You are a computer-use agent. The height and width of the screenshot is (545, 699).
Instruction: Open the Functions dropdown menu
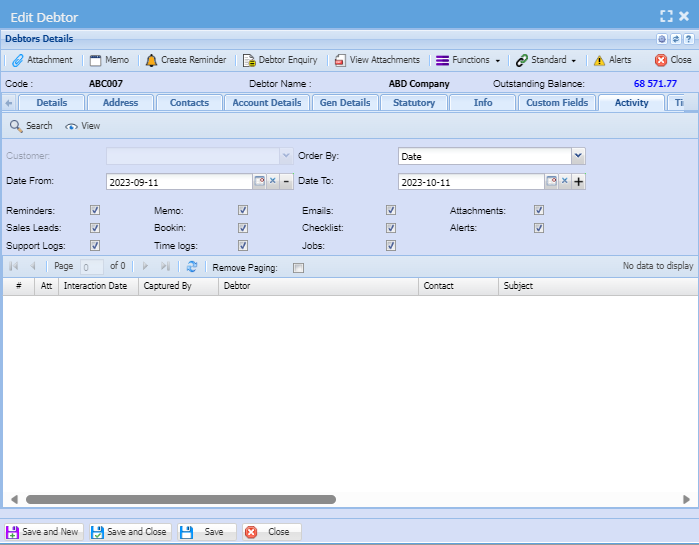(468, 60)
